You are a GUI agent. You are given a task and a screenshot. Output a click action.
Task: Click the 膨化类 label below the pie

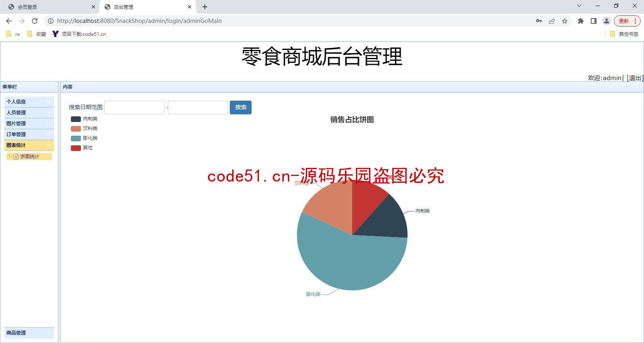[x=313, y=294]
